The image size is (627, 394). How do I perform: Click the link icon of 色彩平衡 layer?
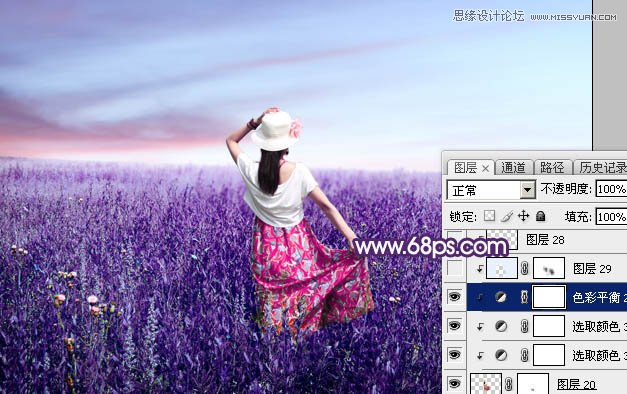(x=525, y=297)
